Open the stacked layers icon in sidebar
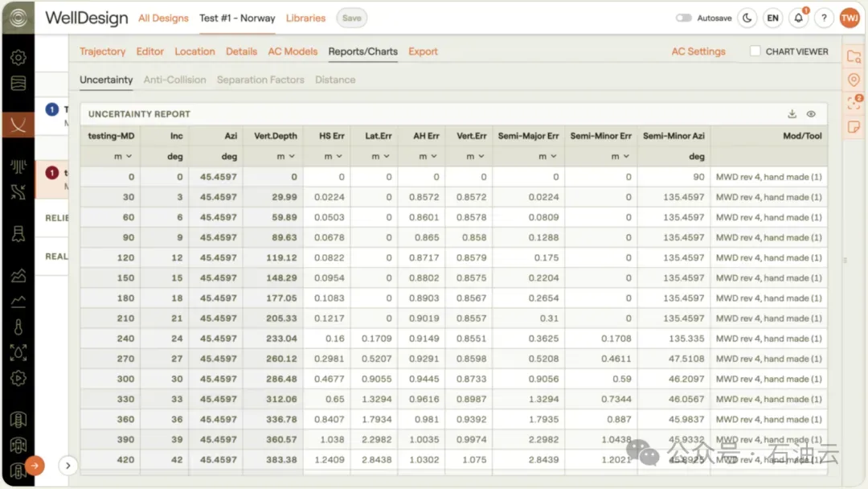The image size is (868, 489). click(x=18, y=83)
